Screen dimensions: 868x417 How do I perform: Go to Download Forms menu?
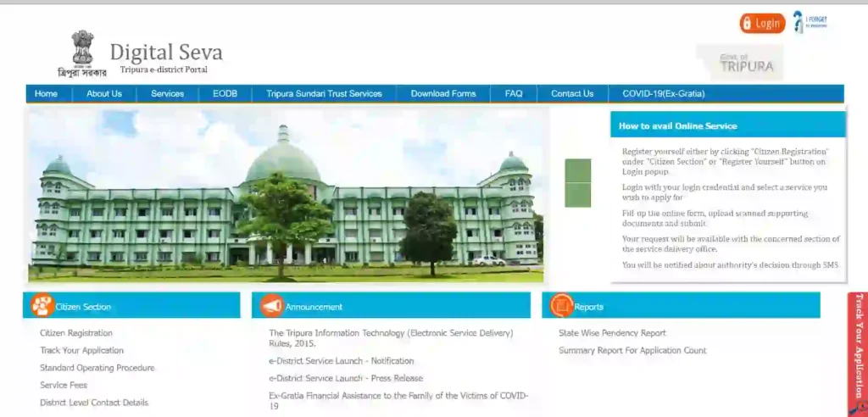pyautogui.click(x=442, y=93)
